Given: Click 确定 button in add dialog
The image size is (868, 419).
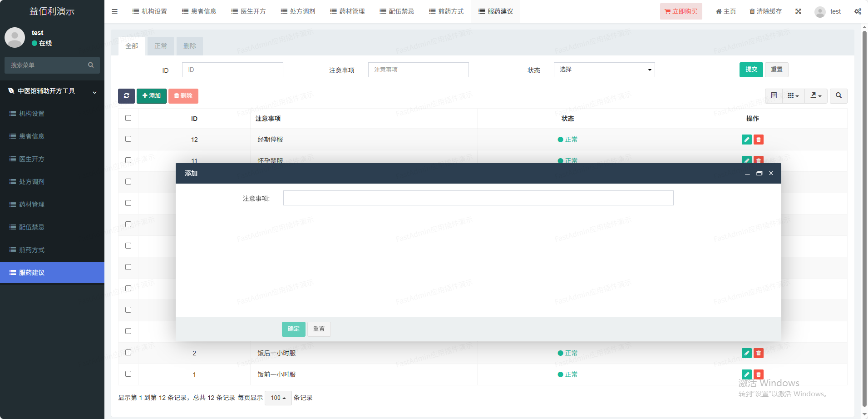Looking at the screenshot, I should coord(293,329).
